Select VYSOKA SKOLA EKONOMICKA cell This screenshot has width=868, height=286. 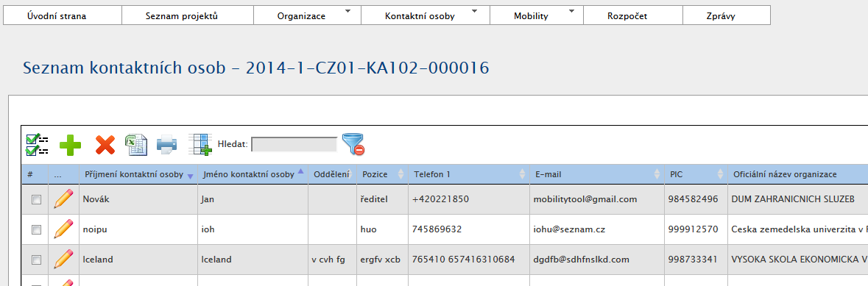point(798,259)
